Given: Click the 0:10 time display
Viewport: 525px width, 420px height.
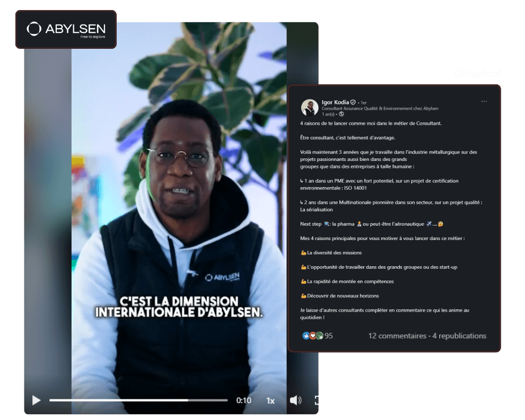Looking at the screenshot, I should [243, 400].
